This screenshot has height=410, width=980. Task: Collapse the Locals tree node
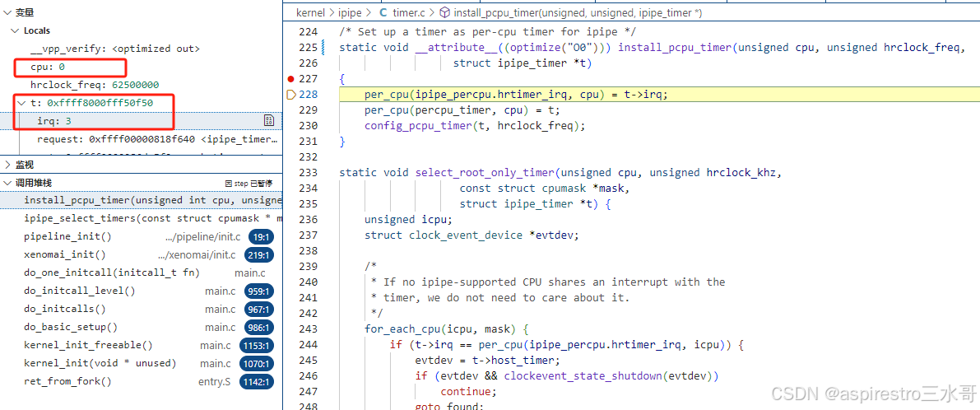(x=15, y=30)
